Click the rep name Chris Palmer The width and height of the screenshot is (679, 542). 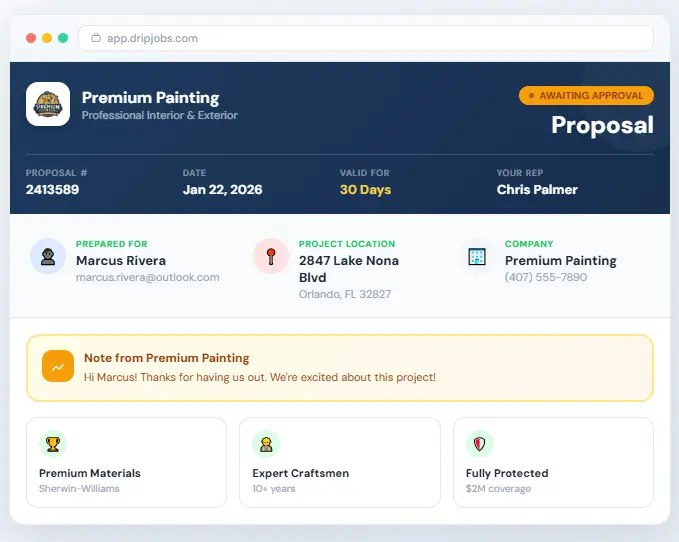pos(537,189)
